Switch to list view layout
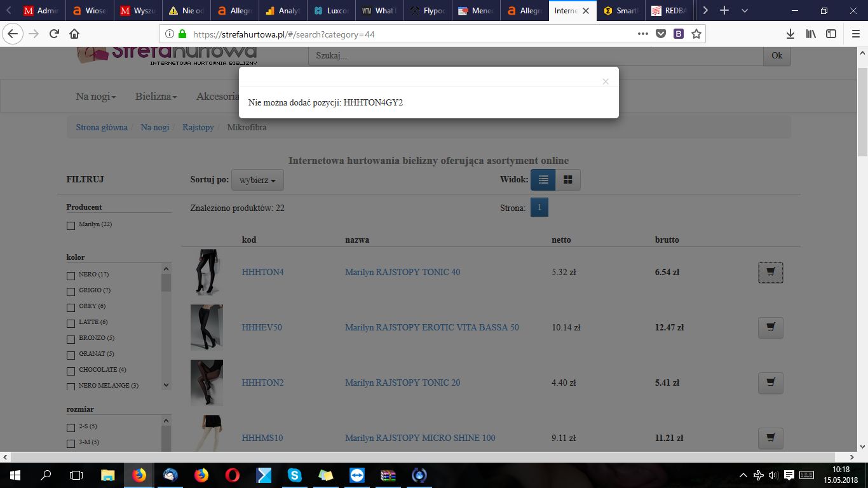868x488 pixels. 543,180
